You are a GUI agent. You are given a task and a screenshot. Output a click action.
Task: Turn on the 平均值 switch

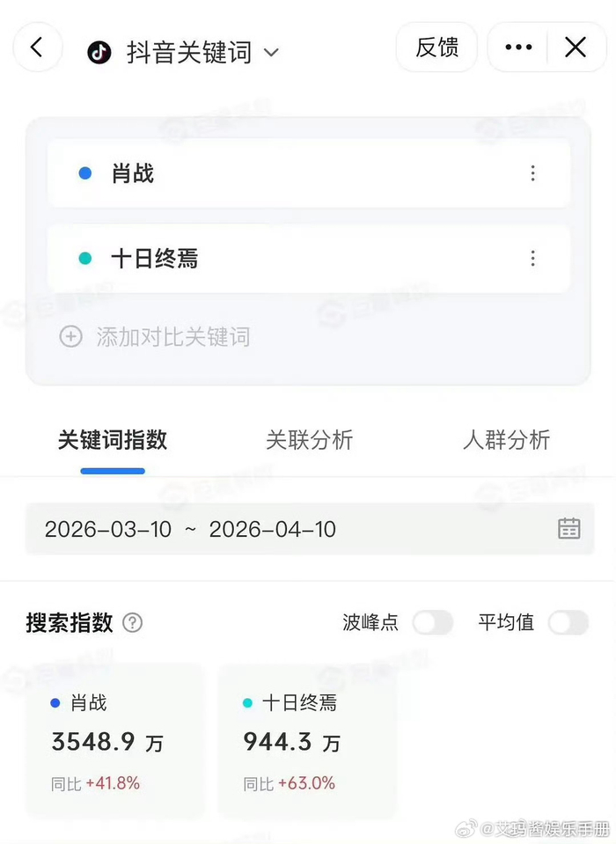pos(568,623)
